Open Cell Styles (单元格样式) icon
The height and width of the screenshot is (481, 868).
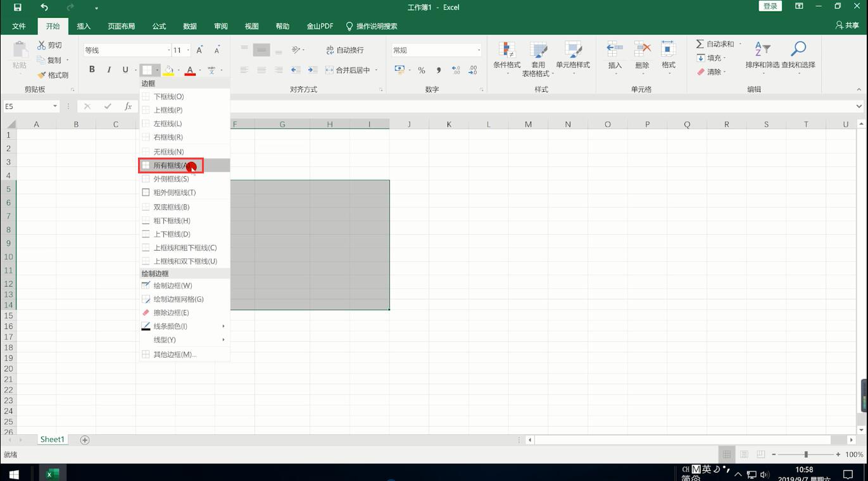(x=573, y=50)
